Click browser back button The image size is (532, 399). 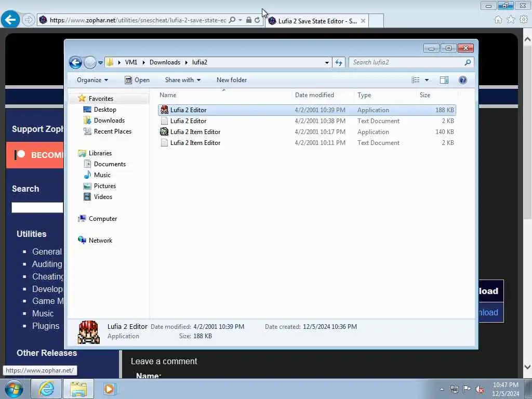(x=10, y=20)
